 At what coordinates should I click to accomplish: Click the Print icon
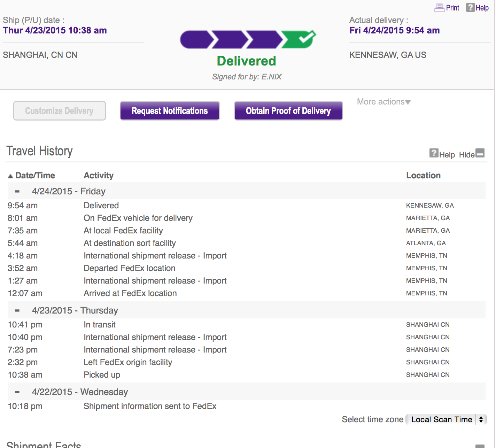coord(439,7)
